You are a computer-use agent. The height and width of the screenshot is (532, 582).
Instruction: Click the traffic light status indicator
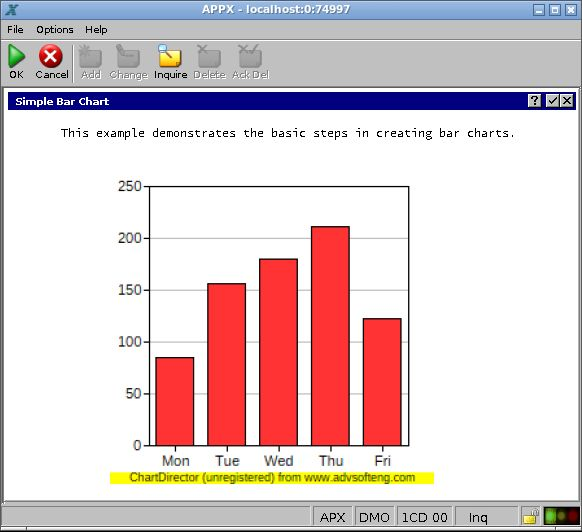562,516
